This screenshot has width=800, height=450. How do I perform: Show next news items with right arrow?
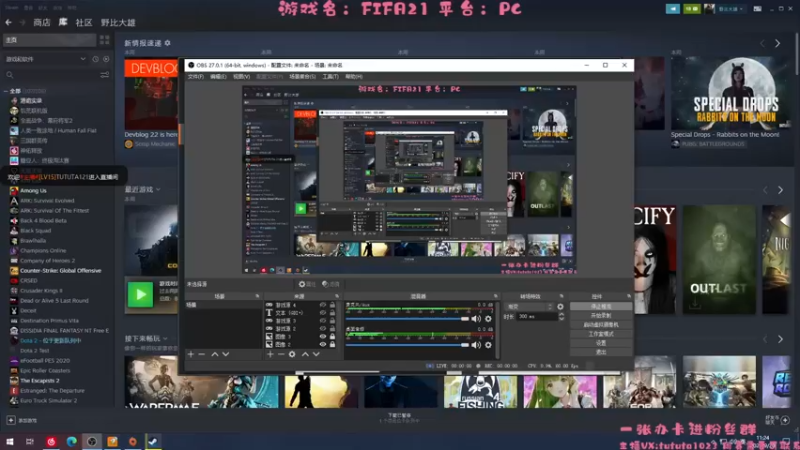(778, 44)
